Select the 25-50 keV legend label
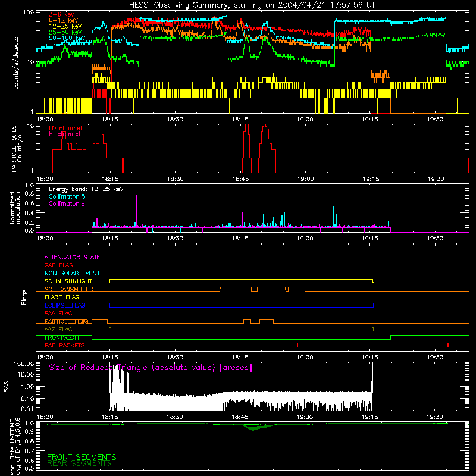476x476 pixels. (x=65, y=32)
